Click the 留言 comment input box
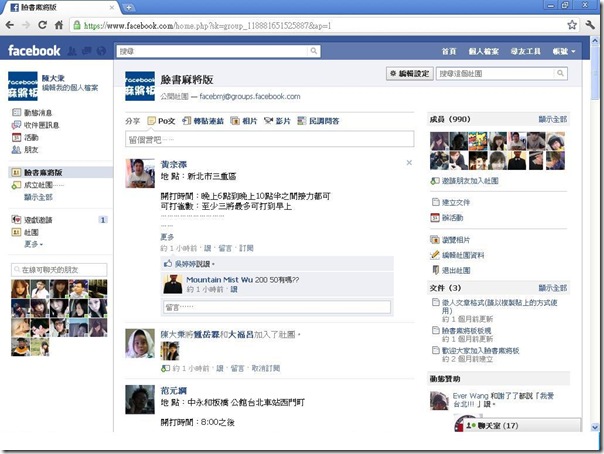The height and width of the screenshot is (454, 604). (277, 307)
